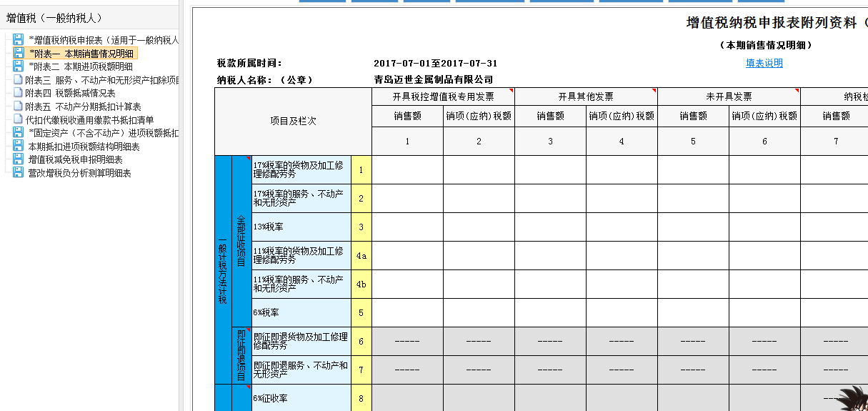Select 本期抵扣进项税额结构明细表 in sidebar
This screenshot has width=868, height=411.
coord(84,147)
